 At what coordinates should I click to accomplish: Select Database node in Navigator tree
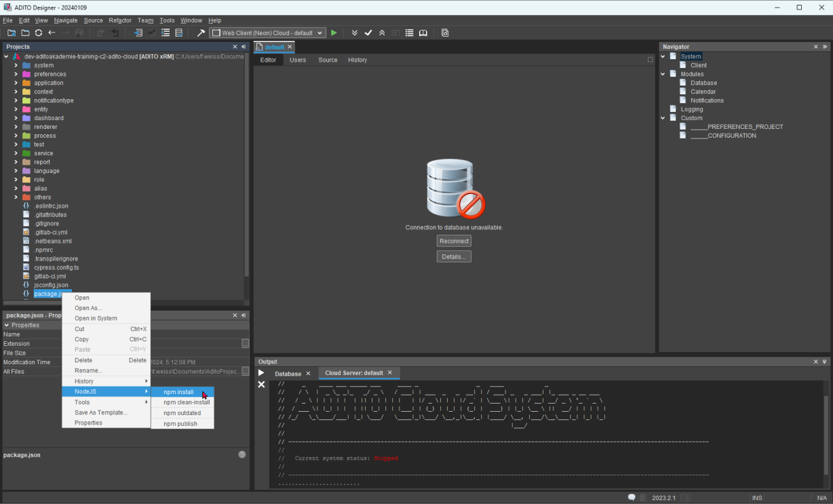(x=703, y=83)
